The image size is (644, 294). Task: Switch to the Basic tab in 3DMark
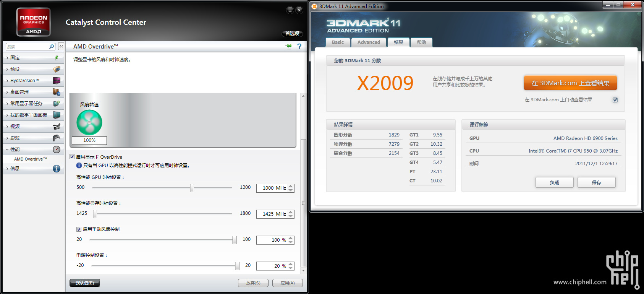[x=338, y=42]
